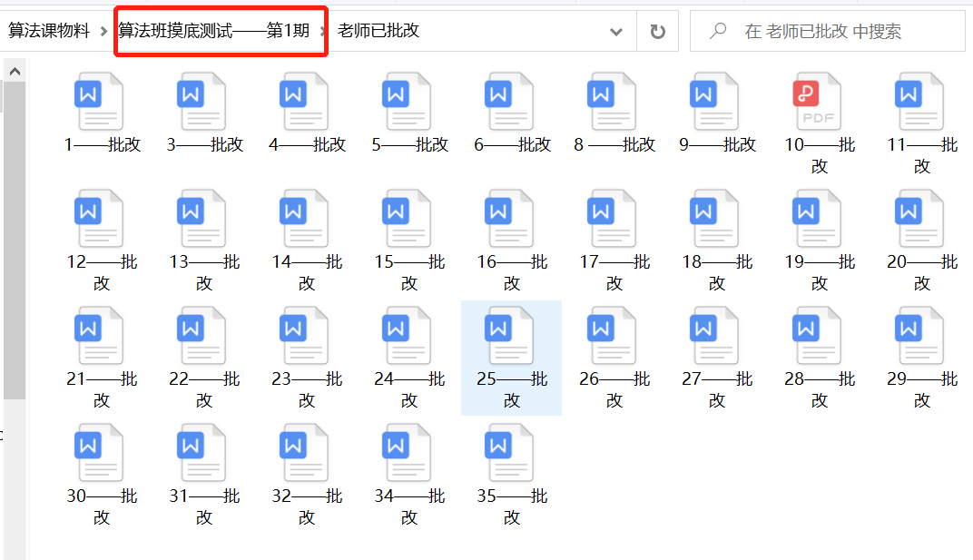Click the magnifier icon in the search box
Screen dimensions: 973x560
[x=716, y=30]
